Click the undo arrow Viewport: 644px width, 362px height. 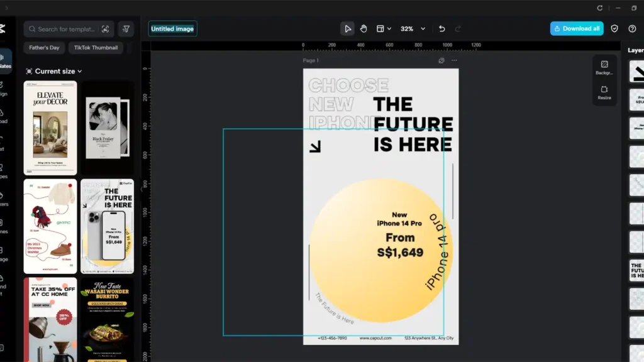tap(442, 29)
